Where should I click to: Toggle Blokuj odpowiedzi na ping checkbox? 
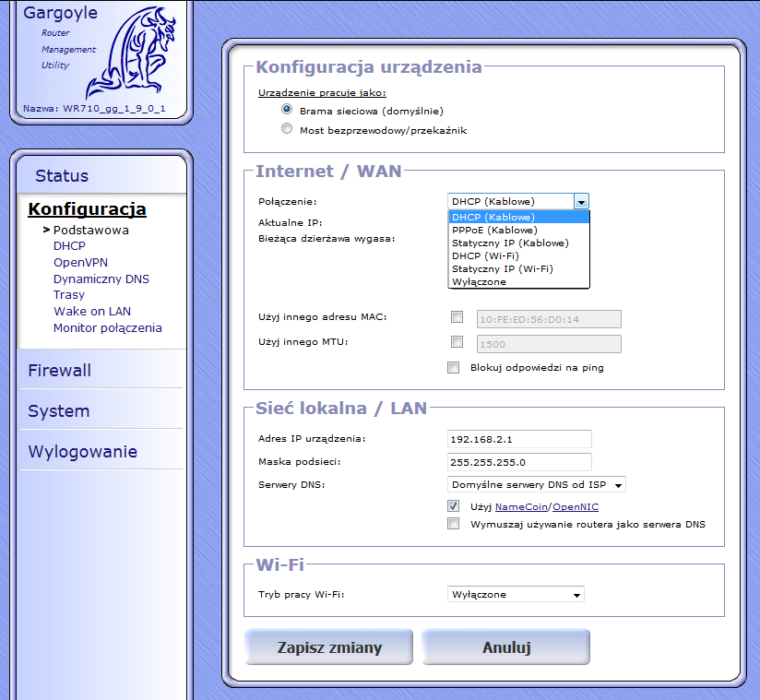[453, 367]
